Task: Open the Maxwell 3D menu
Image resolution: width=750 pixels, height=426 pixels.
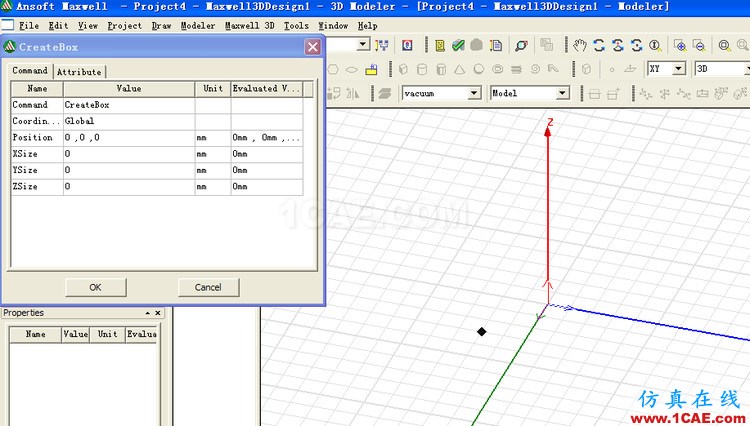Action: point(249,25)
